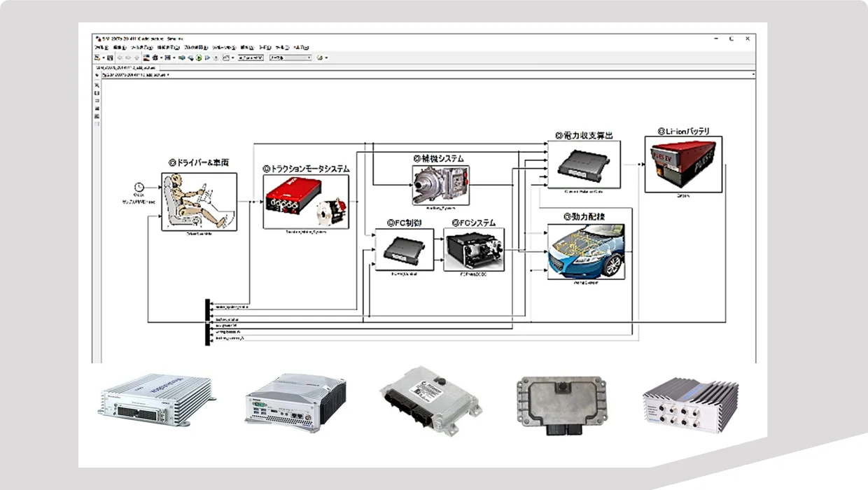
Task: Click the Hide/Show Explorer Bar icon
Action: pyautogui.click(x=97, y=75)
